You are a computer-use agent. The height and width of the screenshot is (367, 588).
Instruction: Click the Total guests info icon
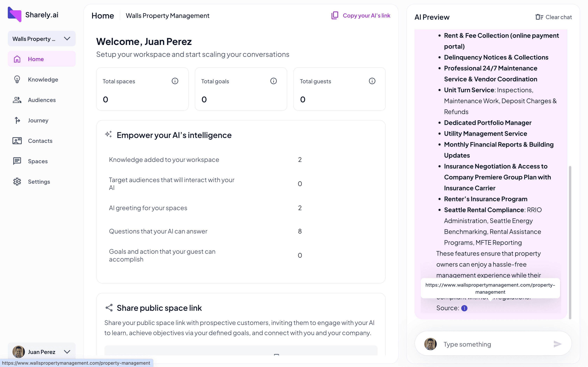[372, 81]
